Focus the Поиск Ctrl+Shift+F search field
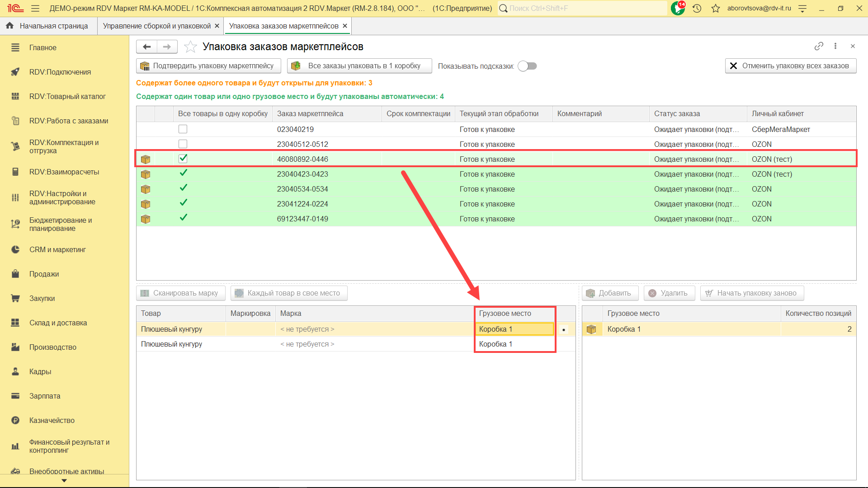This screenshot has width=868, height=488. 583,8
